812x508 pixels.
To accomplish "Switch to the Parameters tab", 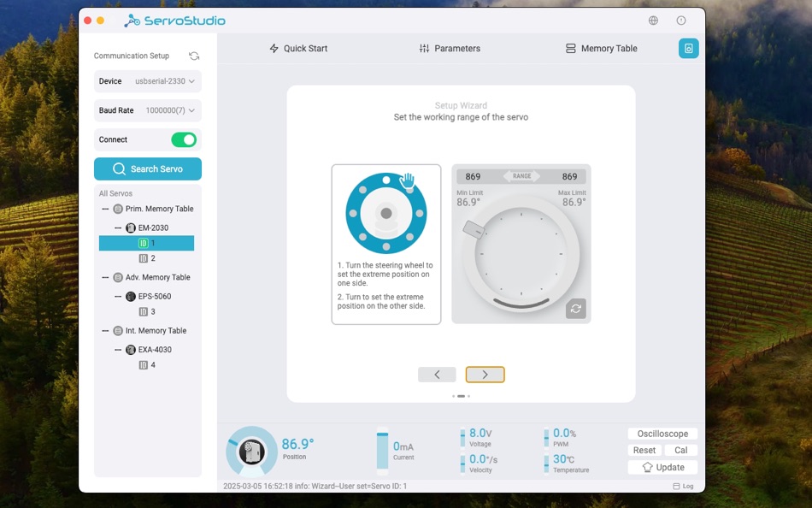I will click(450, 48).
